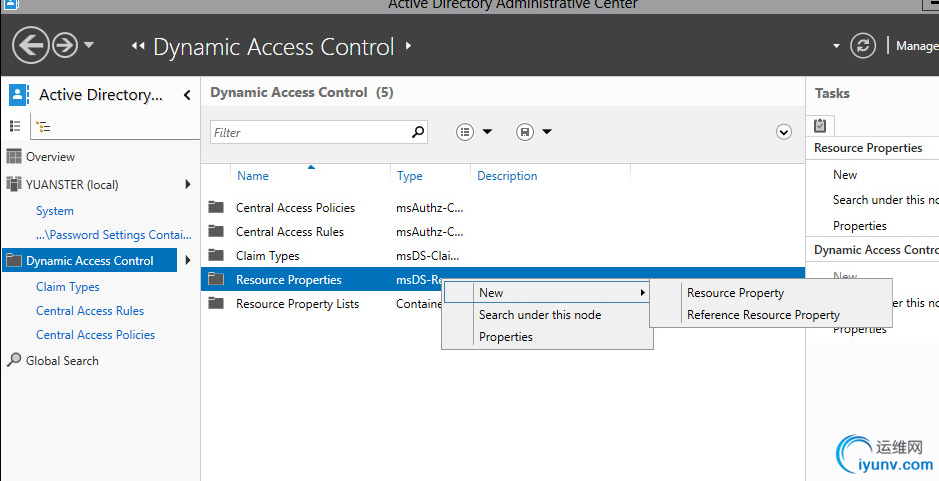Choose Resource Property from submenu

click(735, 293)
